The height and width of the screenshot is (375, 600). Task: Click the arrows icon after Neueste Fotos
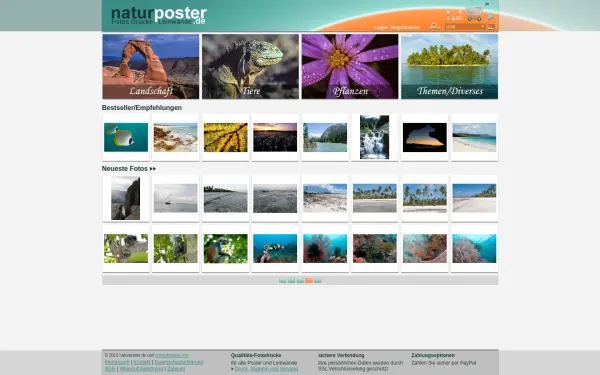[x=153, y=169]
